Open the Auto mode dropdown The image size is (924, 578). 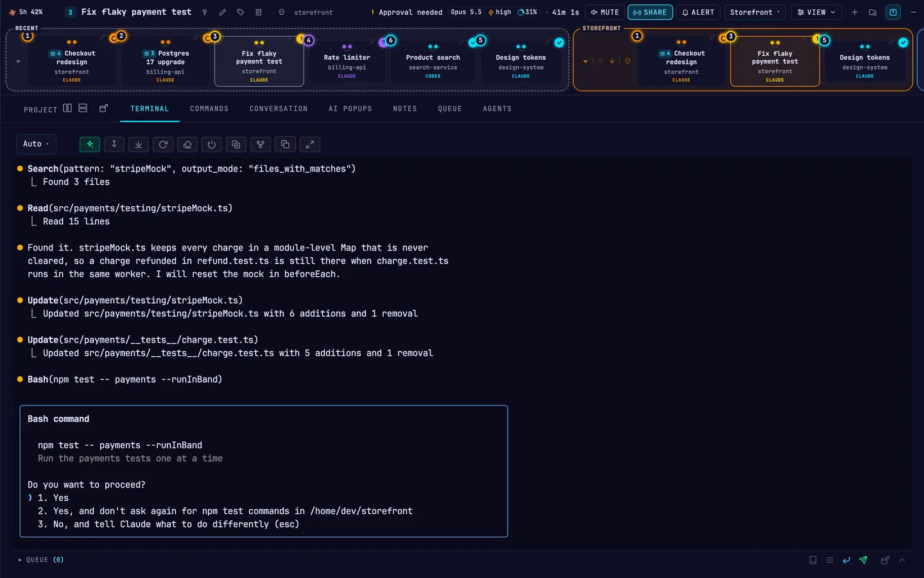click(36, 144)
